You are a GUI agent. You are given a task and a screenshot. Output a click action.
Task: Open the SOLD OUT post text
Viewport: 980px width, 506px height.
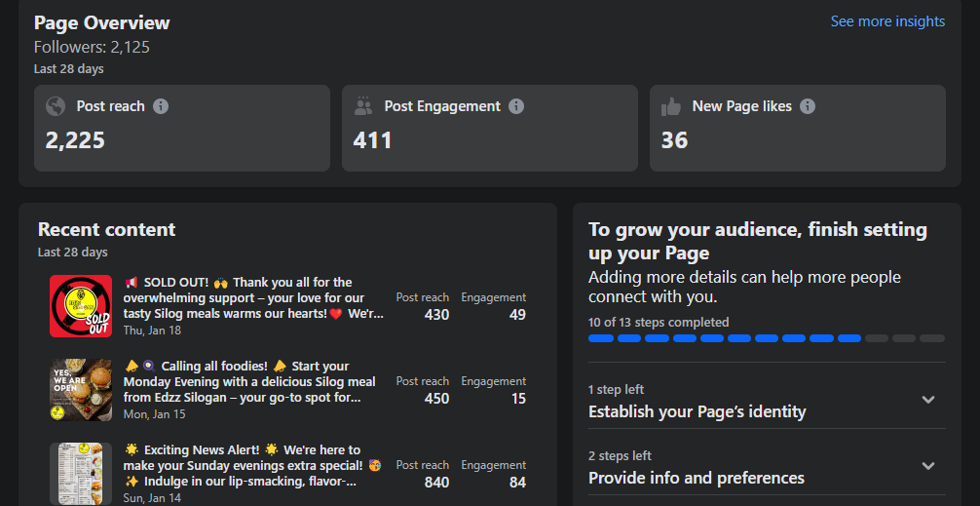point(253,298)
